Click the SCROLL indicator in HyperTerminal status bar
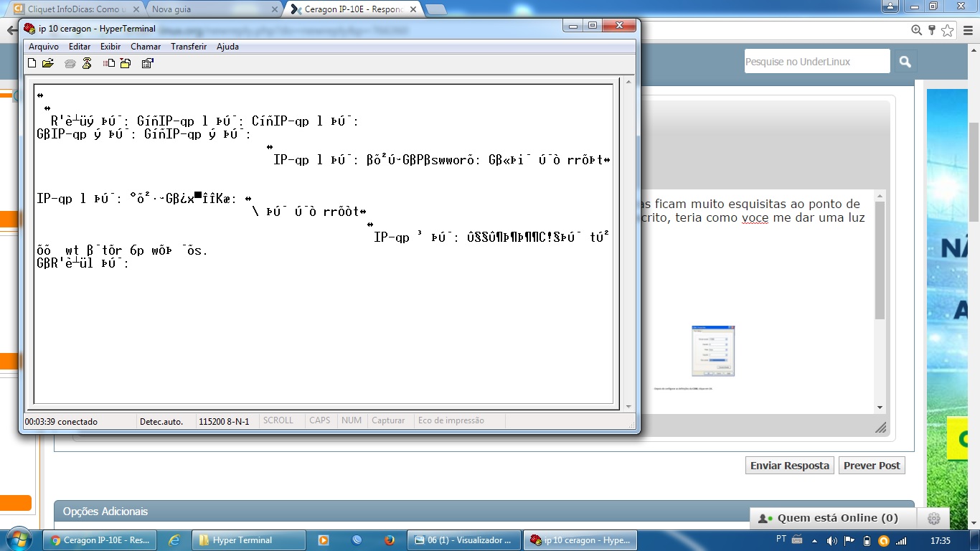The height and width of the screenshot is (551, 980). (x=278, y=420)
